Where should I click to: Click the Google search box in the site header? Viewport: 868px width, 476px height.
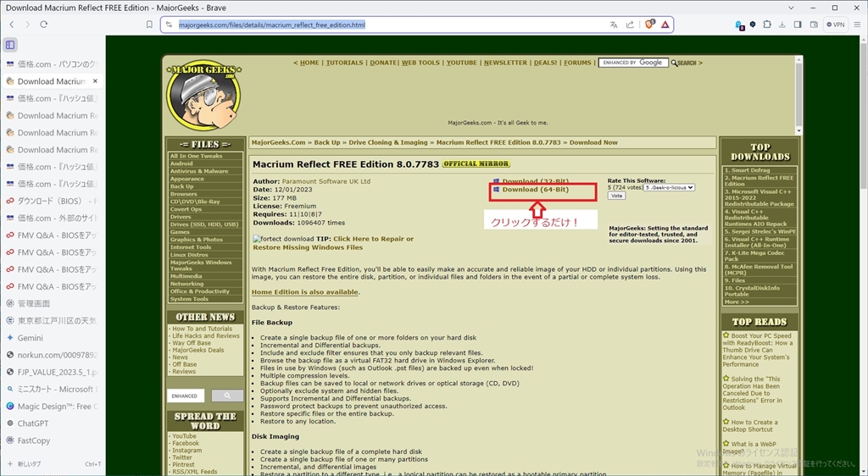633,63
